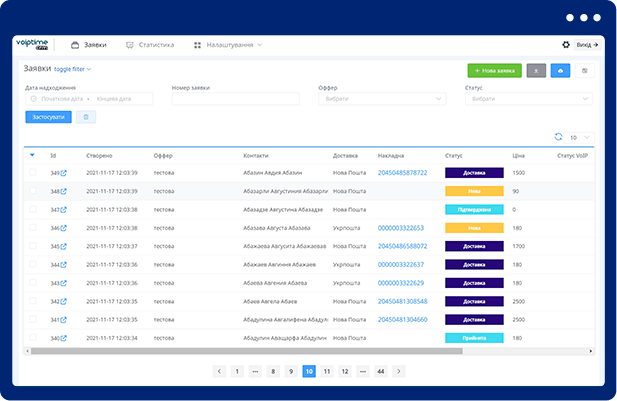Image resolution: width=617 pixels, height=401 pixels.
Task: Jump forward pages via right ellipsis
Action: 363,371
